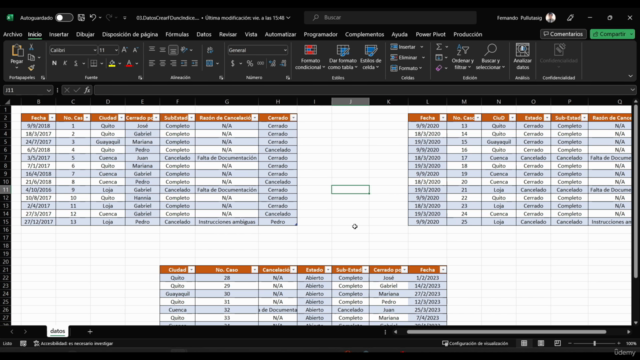
Task: Toggle the Autoguardado switch
Action: click(x=64, y=18)
